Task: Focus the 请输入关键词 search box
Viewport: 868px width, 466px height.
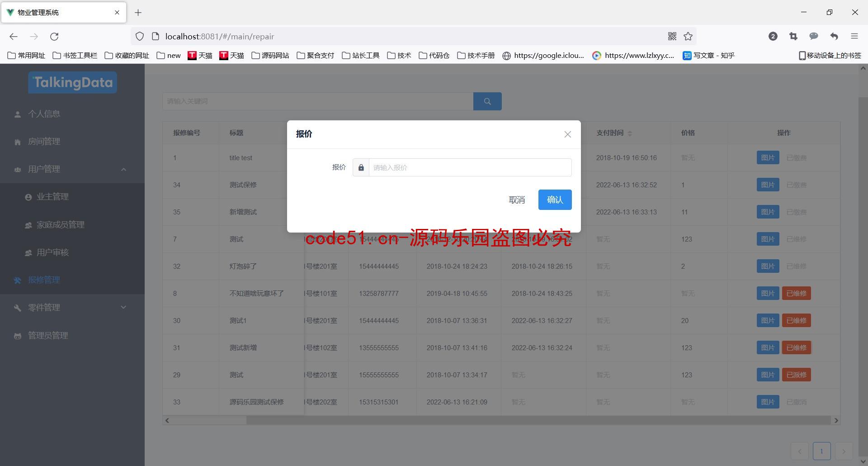Action: (x=318, y=101)
